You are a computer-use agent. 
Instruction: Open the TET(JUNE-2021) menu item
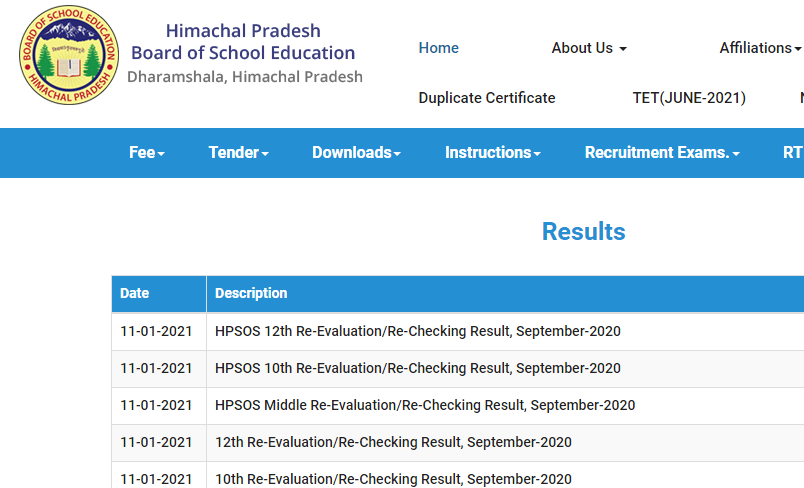689,98
